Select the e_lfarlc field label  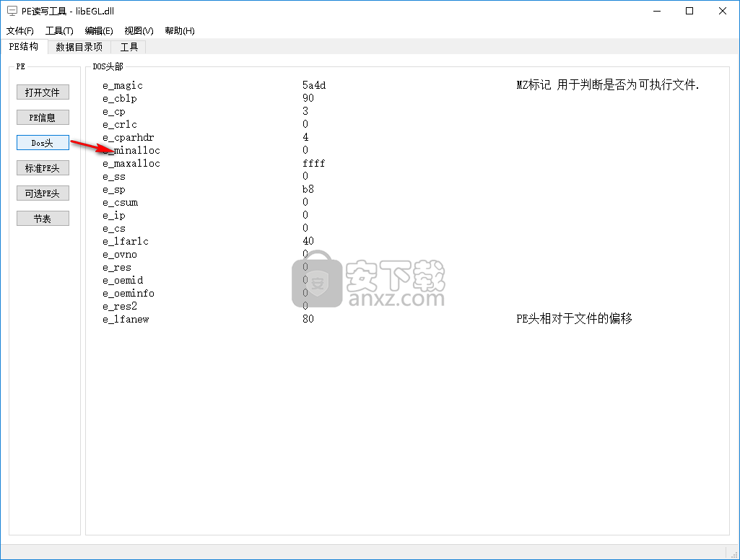126,242
